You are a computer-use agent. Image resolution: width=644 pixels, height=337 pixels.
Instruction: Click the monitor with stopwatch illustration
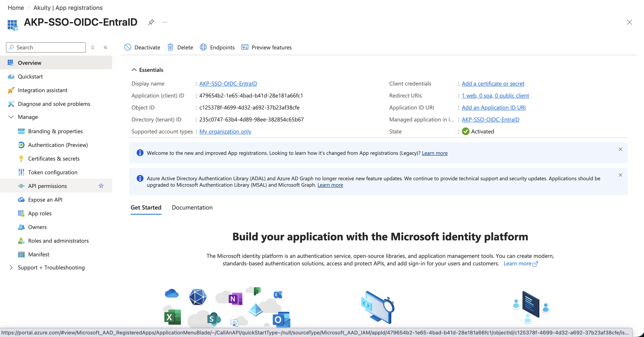[377, 307]
